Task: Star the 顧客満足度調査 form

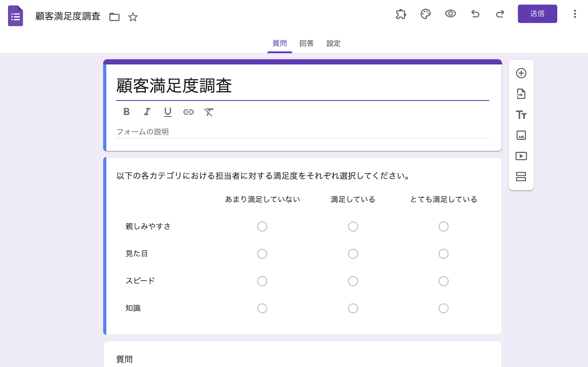Action: [133, 17]
